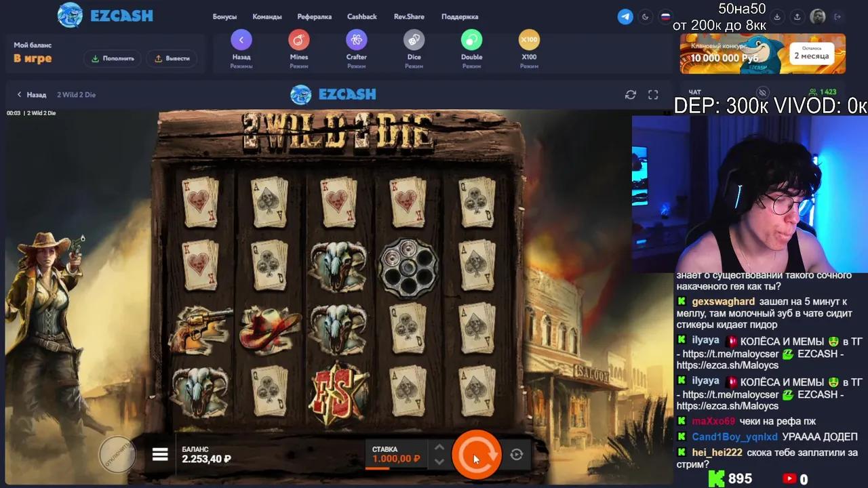The height and width of the screenshot is (488, 868).
Task: Toggle dark mode with the moon icon
Action: point(645,17)
